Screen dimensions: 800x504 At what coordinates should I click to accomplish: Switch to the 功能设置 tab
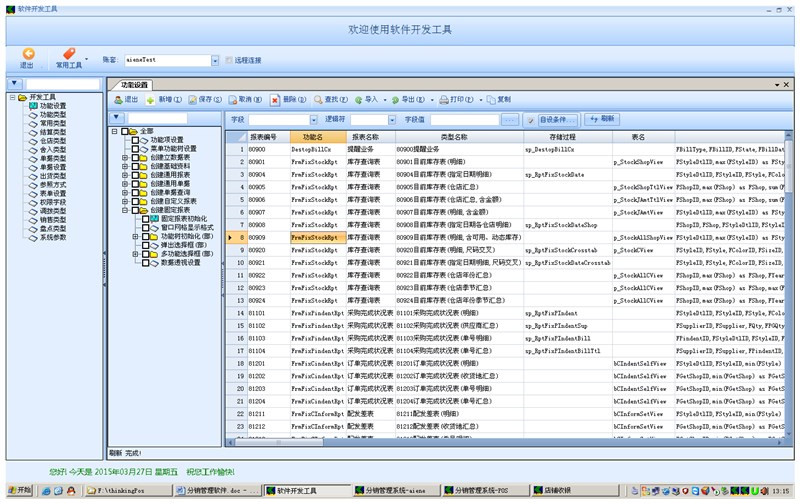click(134, 85)
